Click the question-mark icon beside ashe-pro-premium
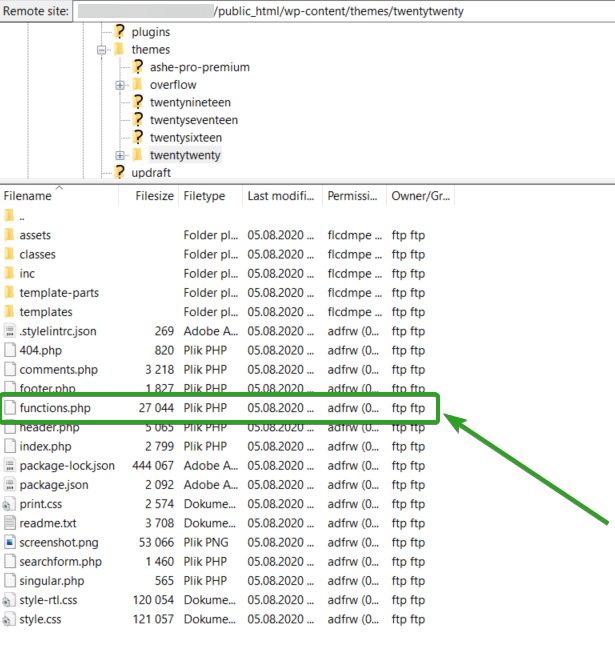 click(x=138, y=67)
